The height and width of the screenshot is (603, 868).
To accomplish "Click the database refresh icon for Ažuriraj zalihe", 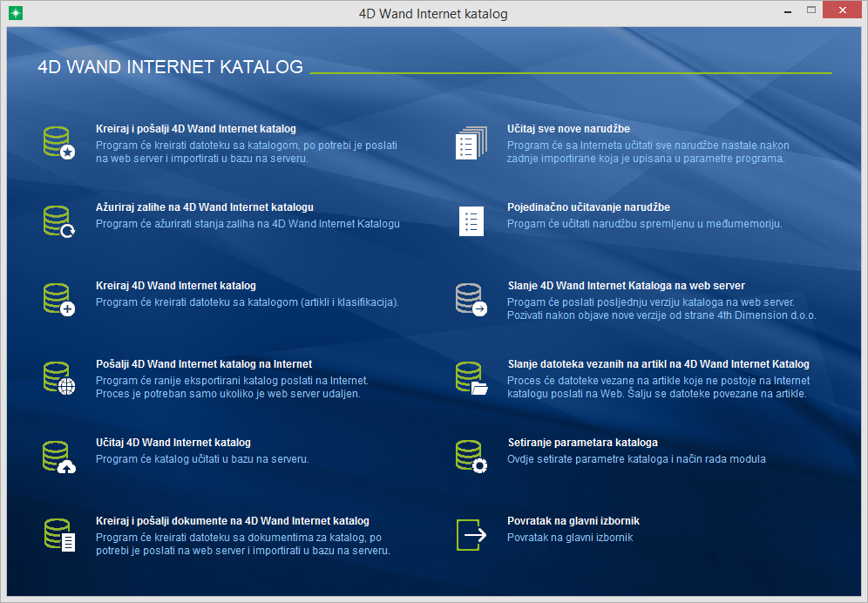I will tap(59, 221).
